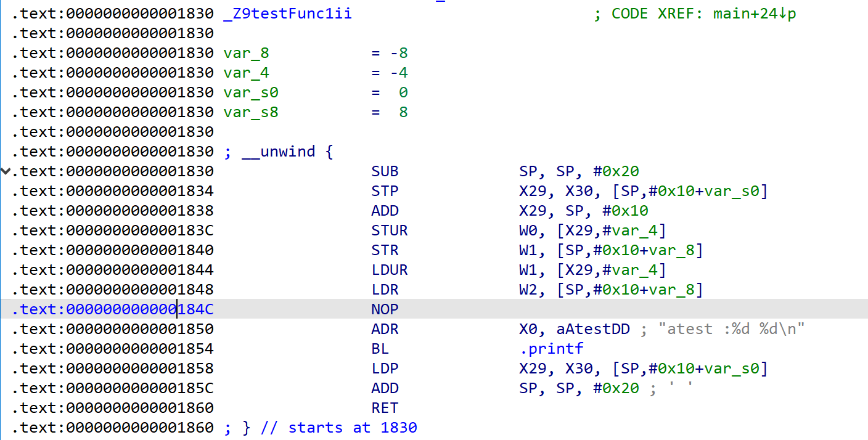Viewport: 868px width, 440px height.
Task: Click operand 'W1, [SP,#0x10+var_8]'
Action: coord(612,250)
